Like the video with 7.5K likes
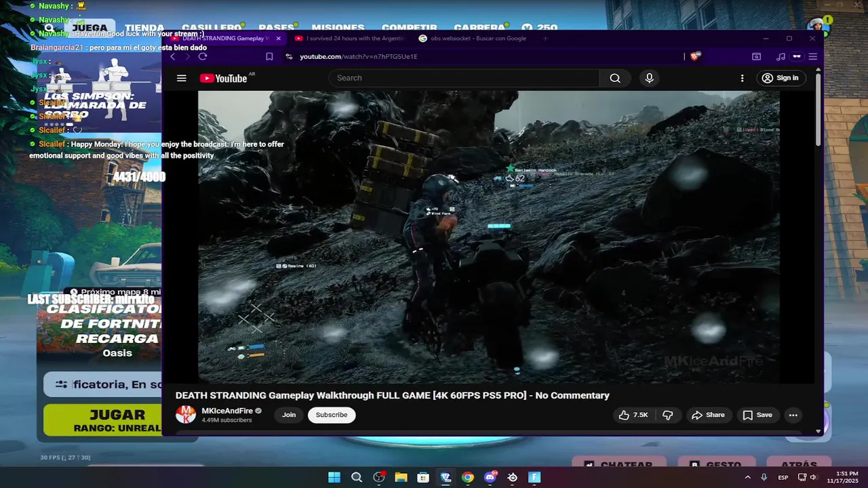This screenshot has width=868, height=488. coord(633,415)
